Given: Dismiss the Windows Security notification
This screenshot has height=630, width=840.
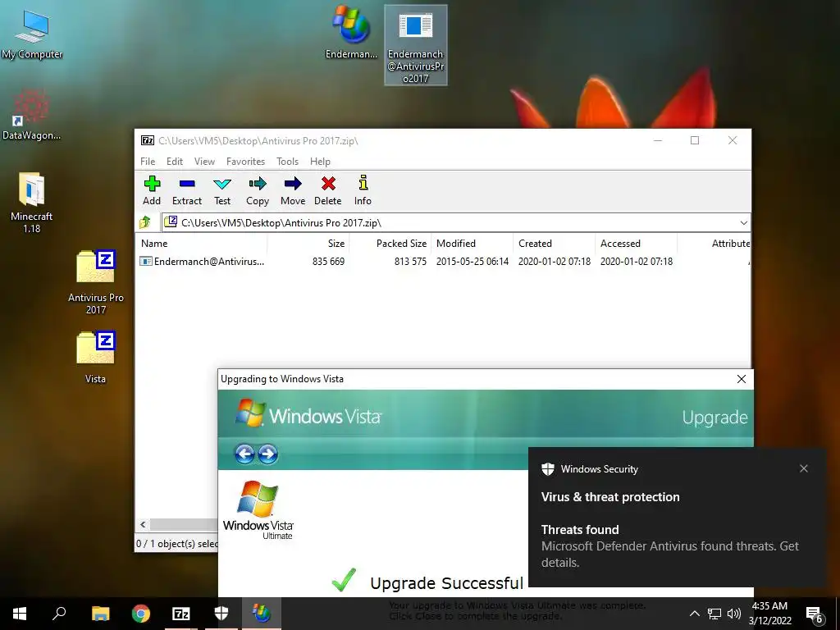Looking at the screenshot, I should click(x=804, y=468).
